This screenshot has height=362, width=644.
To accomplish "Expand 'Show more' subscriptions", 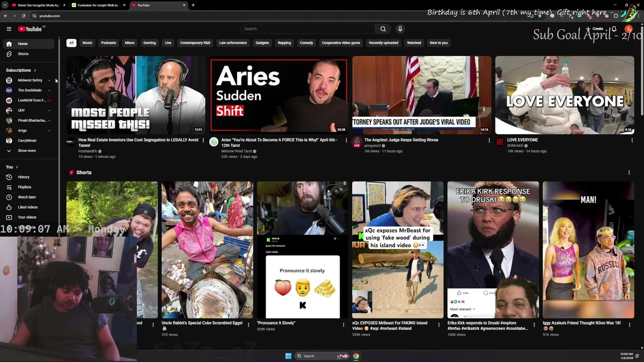I will (x=28, y=150).
